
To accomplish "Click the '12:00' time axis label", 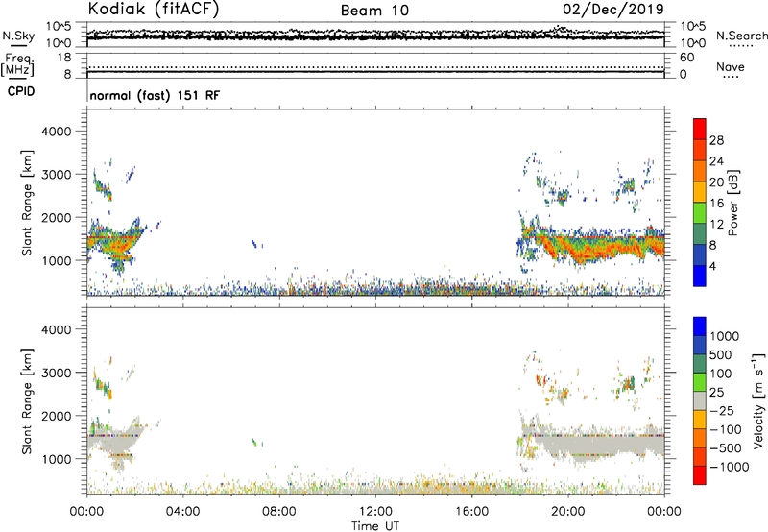I will point(375,512).
